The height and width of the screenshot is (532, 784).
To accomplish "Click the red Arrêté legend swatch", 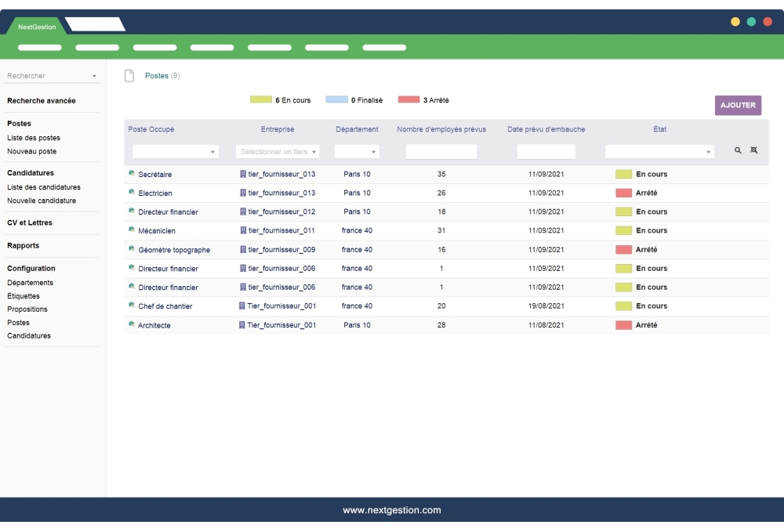I will [408, 100].
